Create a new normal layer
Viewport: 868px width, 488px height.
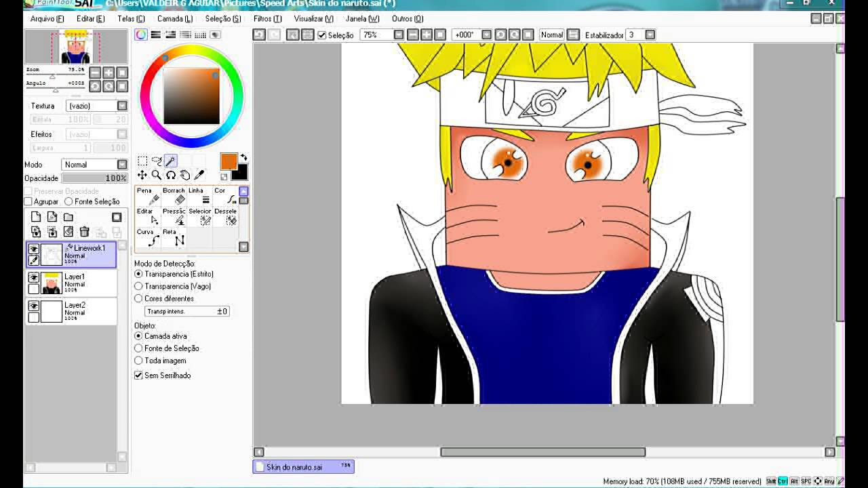36,217
